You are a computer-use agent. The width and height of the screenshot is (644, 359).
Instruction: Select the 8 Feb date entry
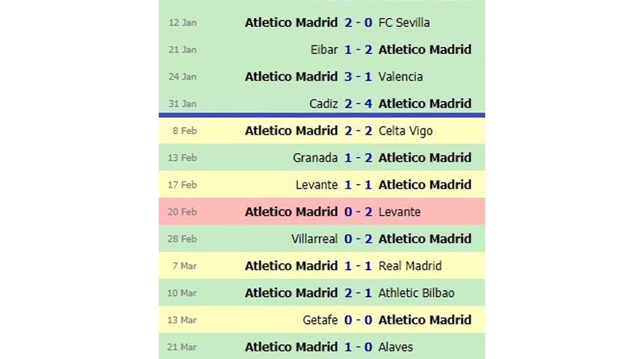click(185, 131)
